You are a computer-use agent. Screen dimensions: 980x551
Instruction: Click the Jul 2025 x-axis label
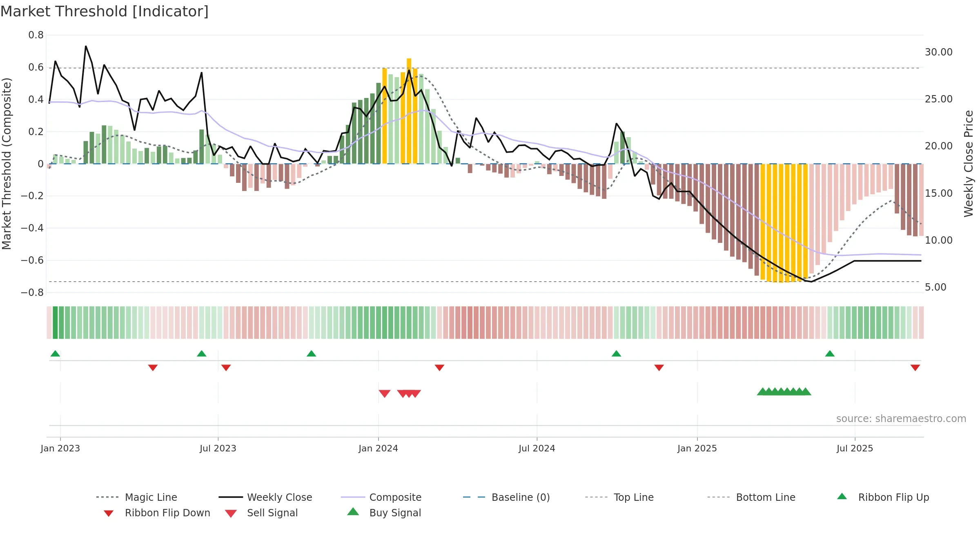[855, 448]
